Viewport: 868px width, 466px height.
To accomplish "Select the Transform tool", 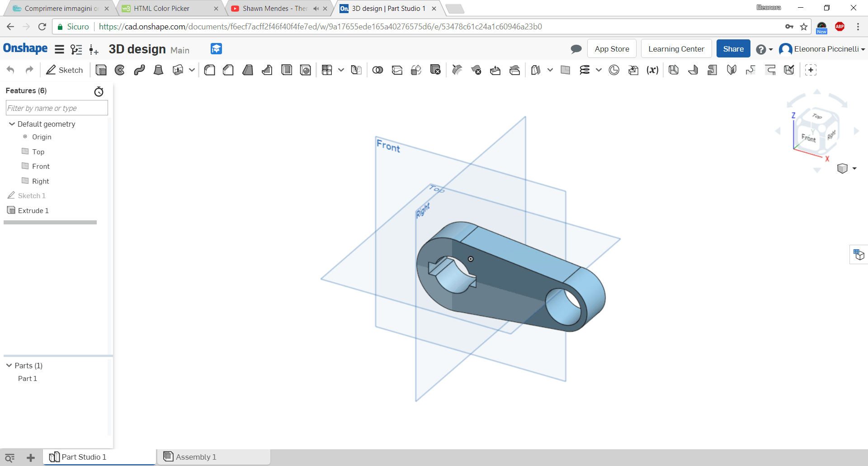I will pos(416,70).
